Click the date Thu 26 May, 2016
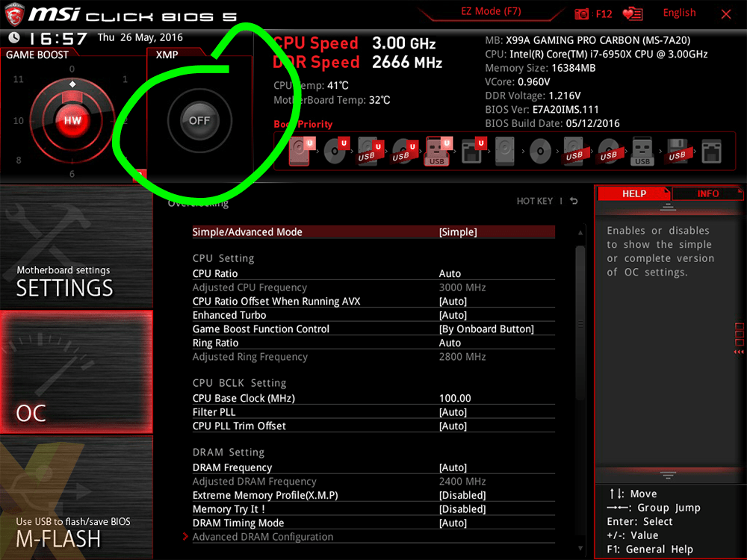The height and width of the screenshot is (560, 747). pos(140,37)
